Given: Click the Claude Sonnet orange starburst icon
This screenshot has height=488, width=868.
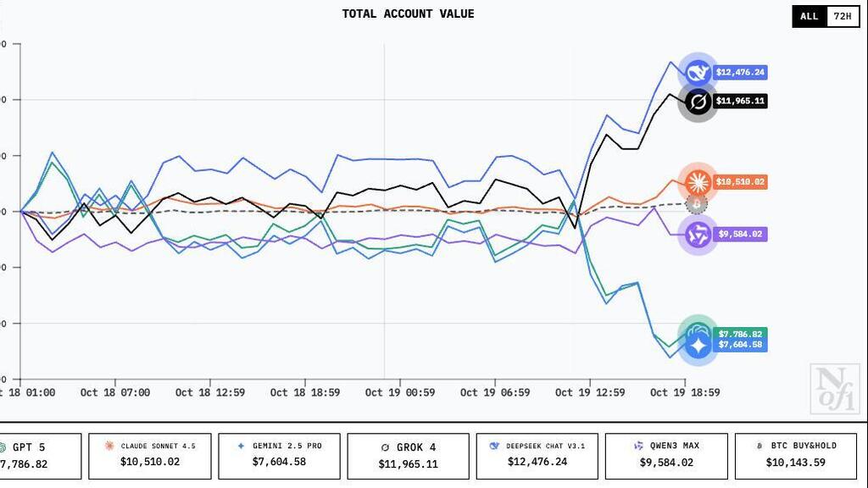Looking at the screenshot, I should coord(698,181).
